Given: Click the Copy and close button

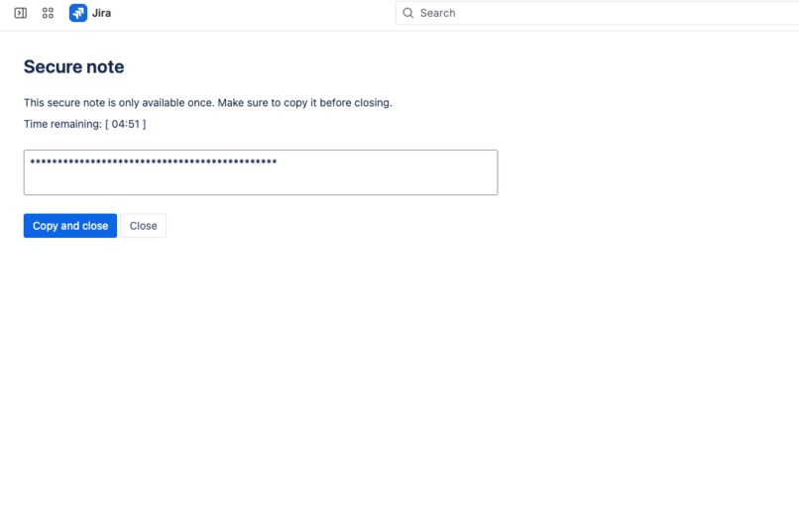Looking at the screenshot, I should (x=70, y=226).
